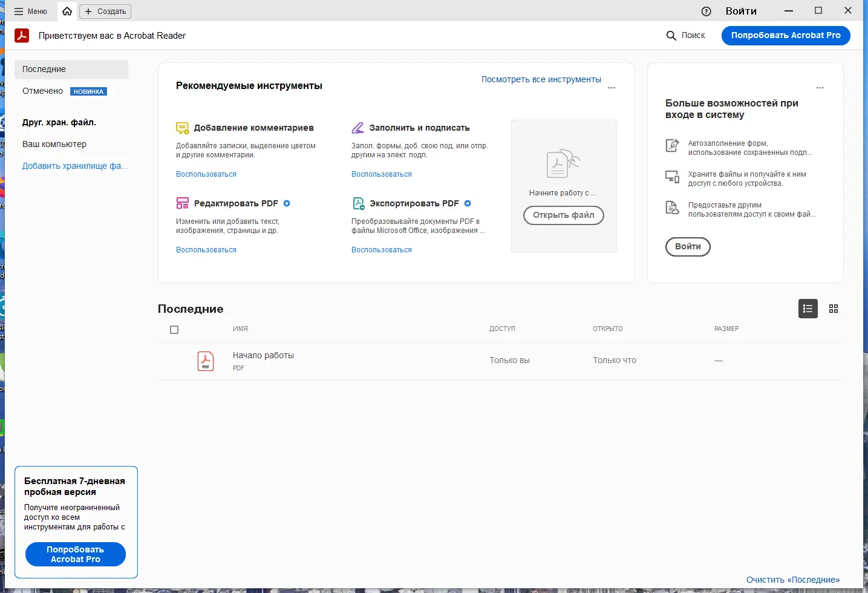Sort by ИМЯ column header
This screenshot has height=593, width=868.
[x=240, y=329]
